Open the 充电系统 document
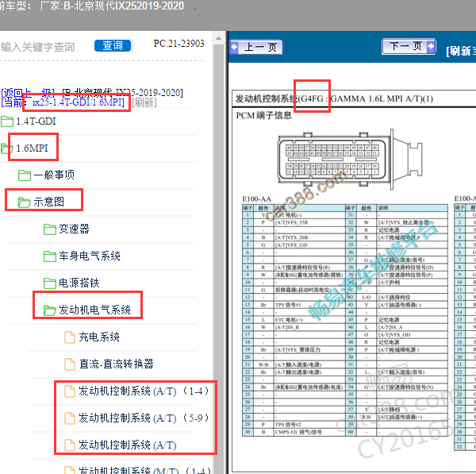 pos(99,337)
